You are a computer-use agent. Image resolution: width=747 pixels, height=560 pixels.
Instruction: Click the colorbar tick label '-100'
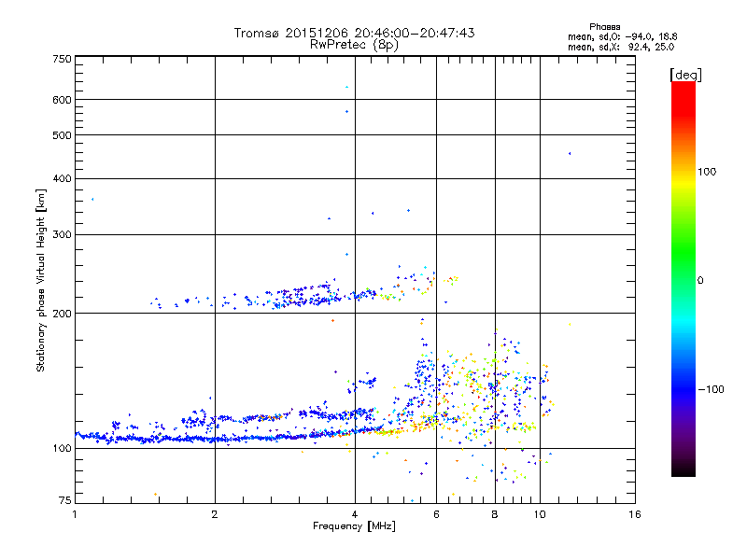(x=712, y=389)
